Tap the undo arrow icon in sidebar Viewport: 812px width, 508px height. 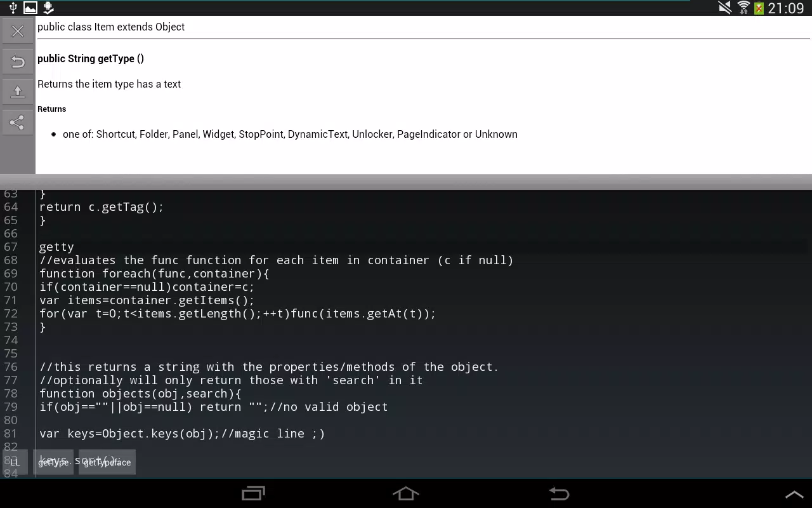[x=18, y=62]
